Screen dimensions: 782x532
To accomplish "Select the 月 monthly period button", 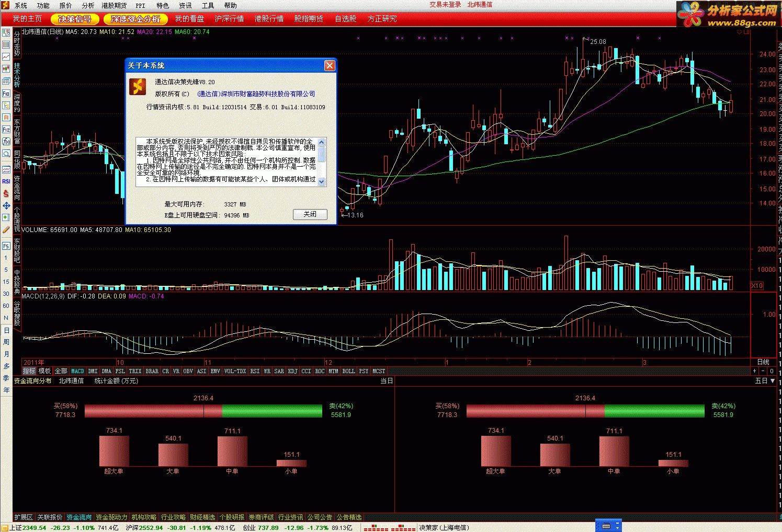I will click(6, 354).
